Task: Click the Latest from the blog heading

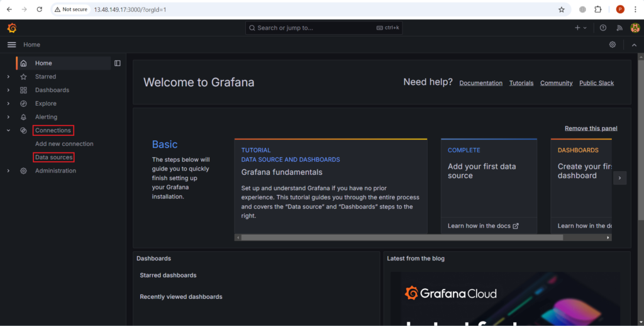Action: pos(416,259)
